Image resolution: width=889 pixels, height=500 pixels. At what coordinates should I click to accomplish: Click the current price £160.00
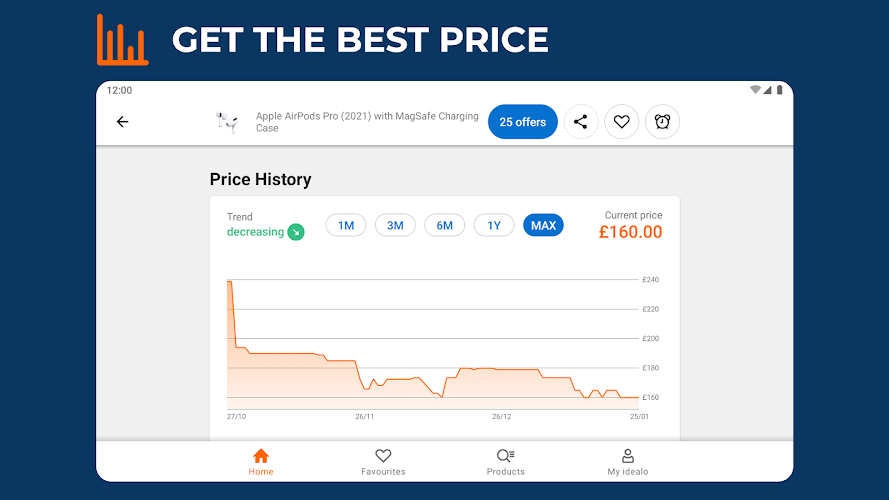click(630, 232)
